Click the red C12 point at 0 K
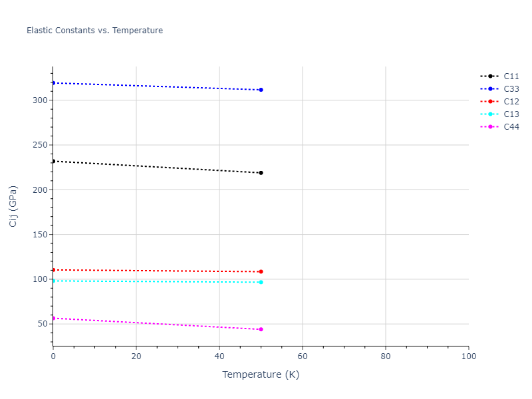This screenshot has width=532, height=399. click(53, 270)
